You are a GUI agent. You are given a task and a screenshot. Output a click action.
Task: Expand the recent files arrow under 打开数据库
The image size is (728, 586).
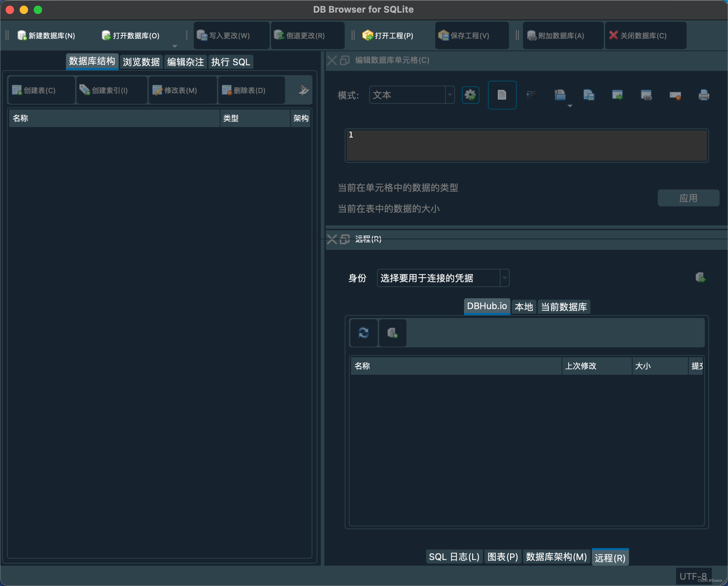pos(174,46)
